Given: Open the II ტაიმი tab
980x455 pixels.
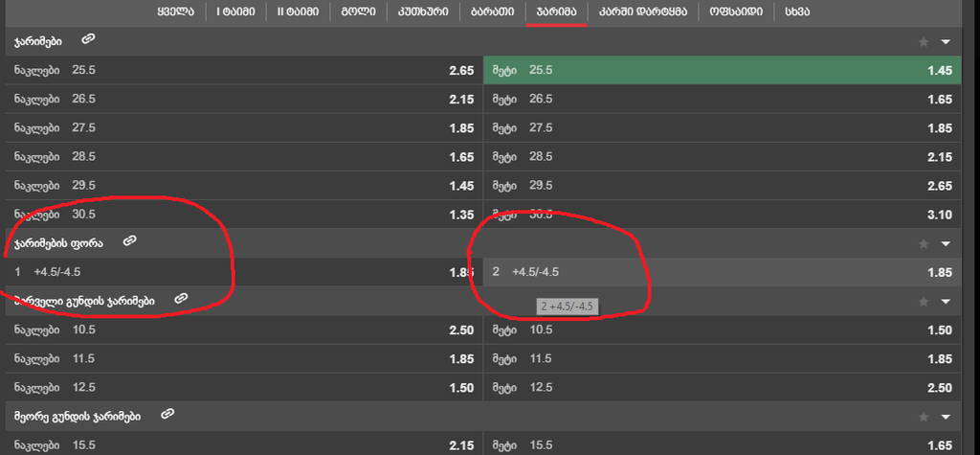Looking at the screenshot, I should (298, 11).
